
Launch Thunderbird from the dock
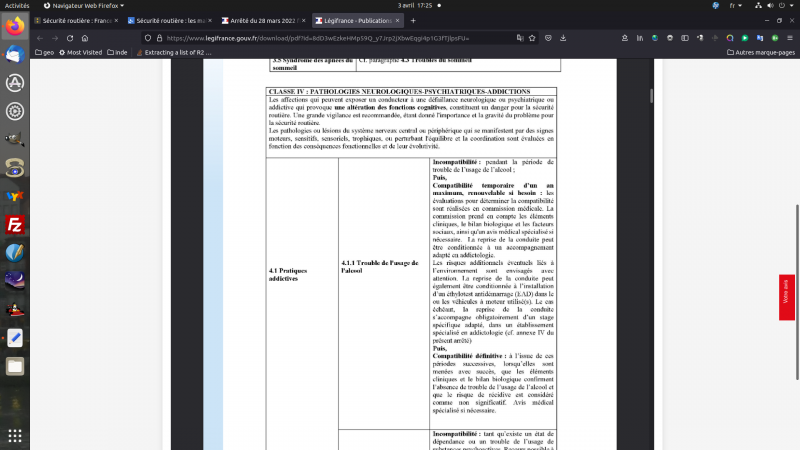point(15,54)
